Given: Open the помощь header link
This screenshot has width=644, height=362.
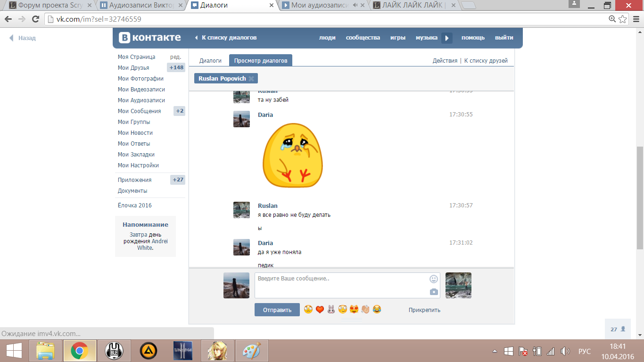Looking at the screenshot, I should (x=473, y=38).
